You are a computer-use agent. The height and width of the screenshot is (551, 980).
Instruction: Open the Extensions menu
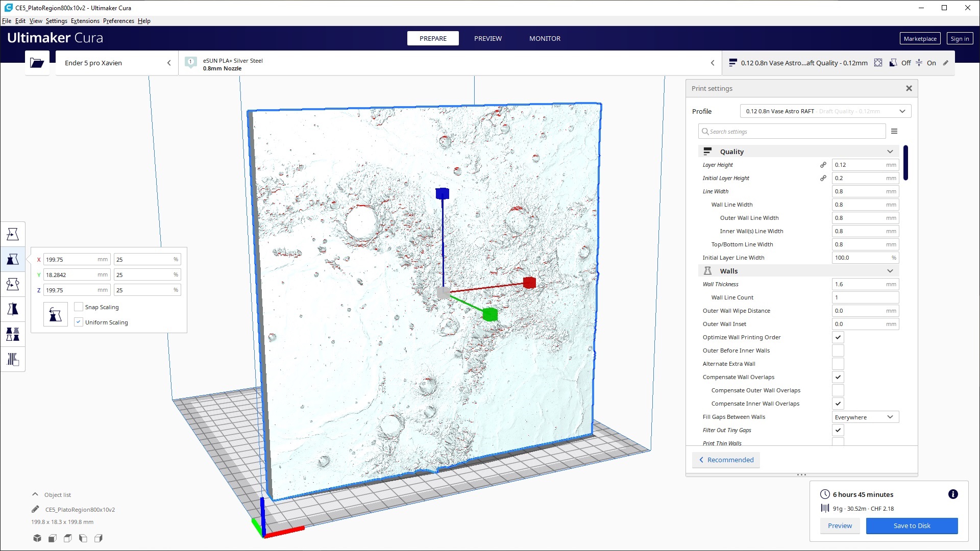(85, 21)
